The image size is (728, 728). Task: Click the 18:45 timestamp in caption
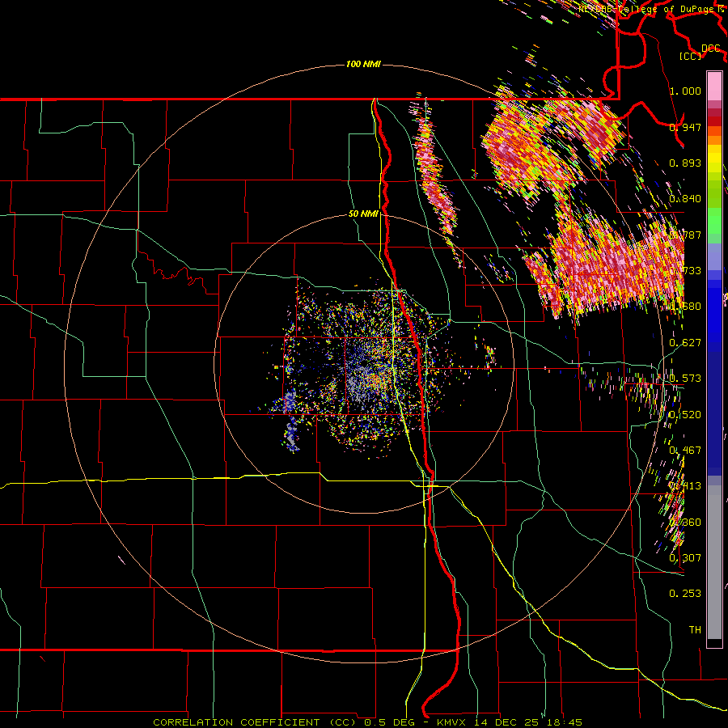coord(565,722)
